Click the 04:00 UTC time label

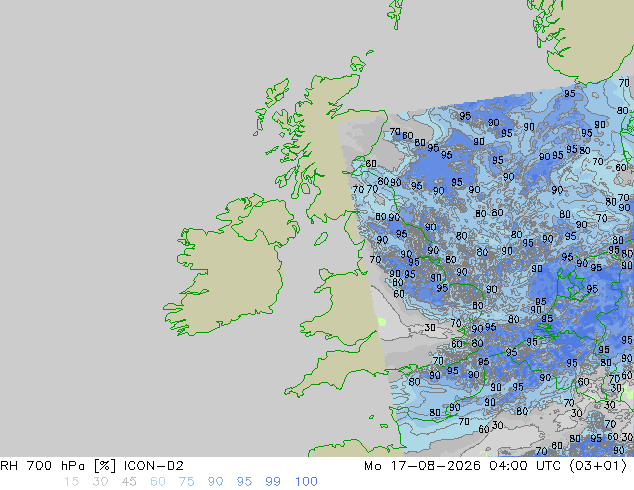(525, 466)
